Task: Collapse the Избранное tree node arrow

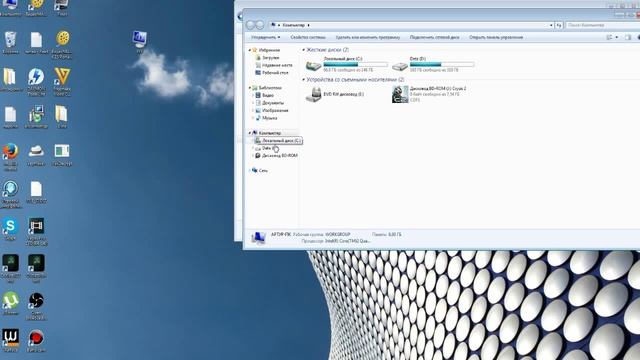Action: click(x=250, y=50)
